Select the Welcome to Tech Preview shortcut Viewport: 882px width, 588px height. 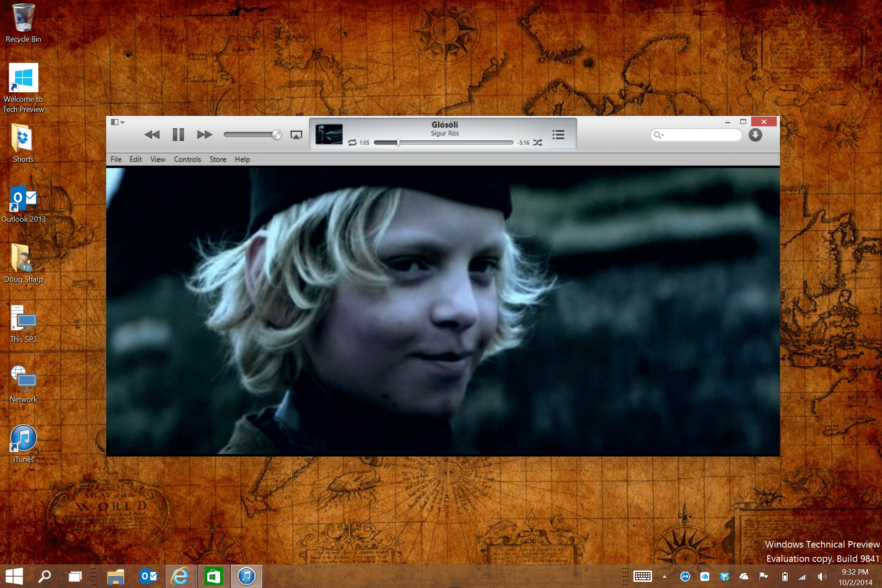pos(23,88)
